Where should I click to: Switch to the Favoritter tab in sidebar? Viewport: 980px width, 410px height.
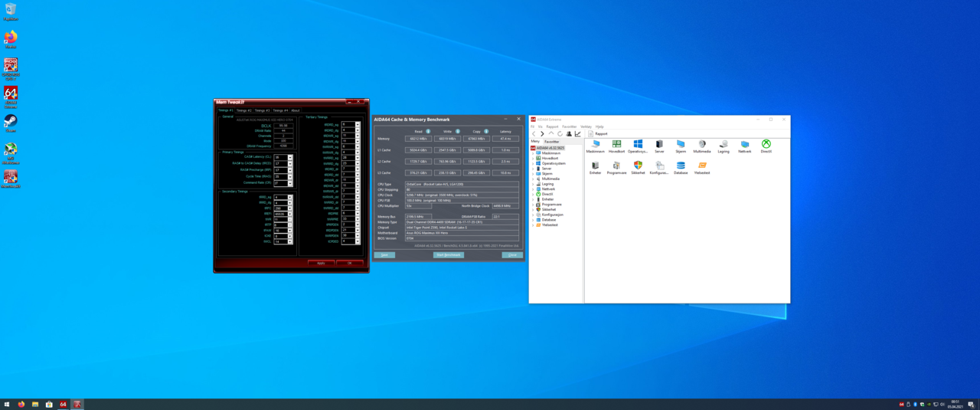(x=551, y=142)
